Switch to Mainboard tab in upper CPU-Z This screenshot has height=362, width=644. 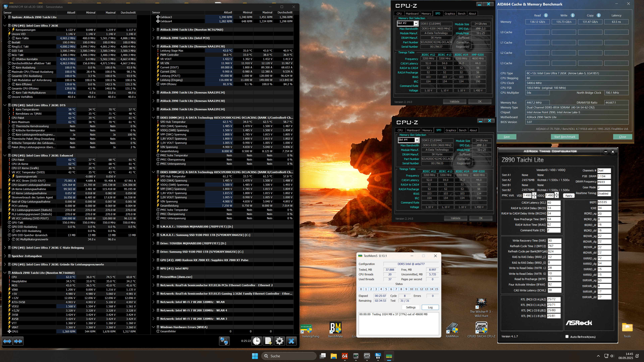[412, 14]
